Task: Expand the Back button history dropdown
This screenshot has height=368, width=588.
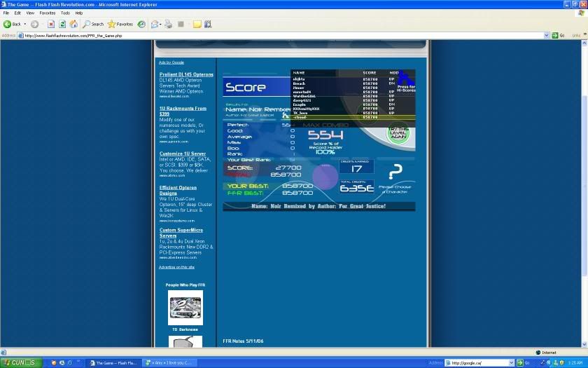Action: (24, 24)
